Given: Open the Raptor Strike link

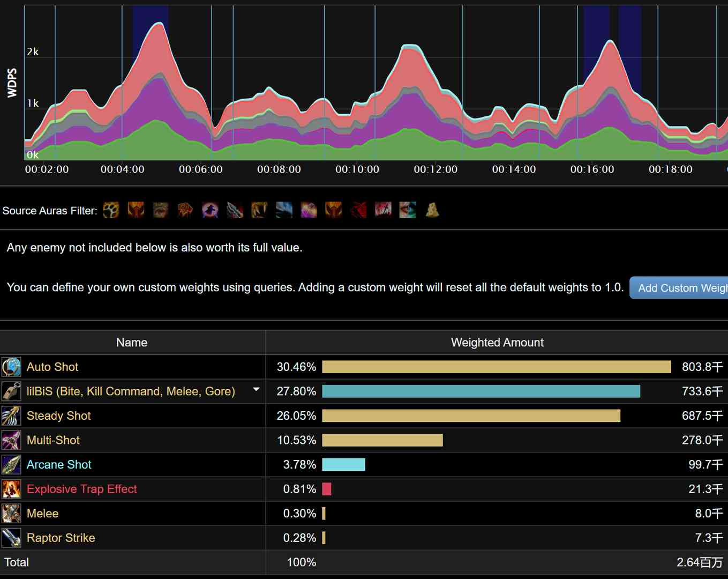Looking at the screenshot, I should pos(61,538).
